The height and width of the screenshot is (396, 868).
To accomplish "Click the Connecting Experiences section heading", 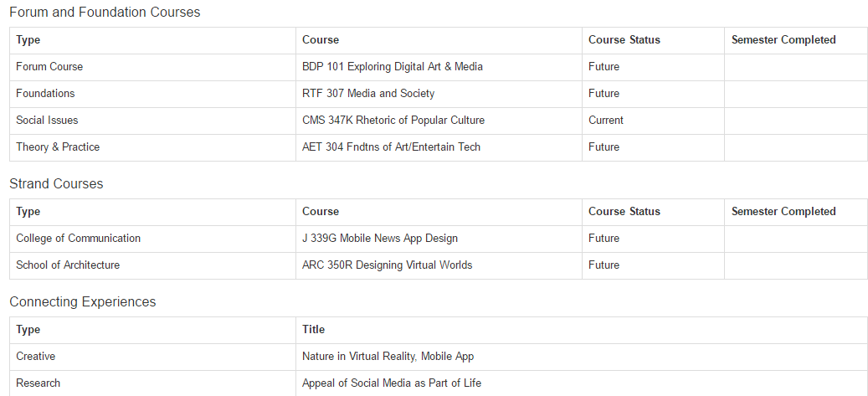I will [x=82, y=302].
